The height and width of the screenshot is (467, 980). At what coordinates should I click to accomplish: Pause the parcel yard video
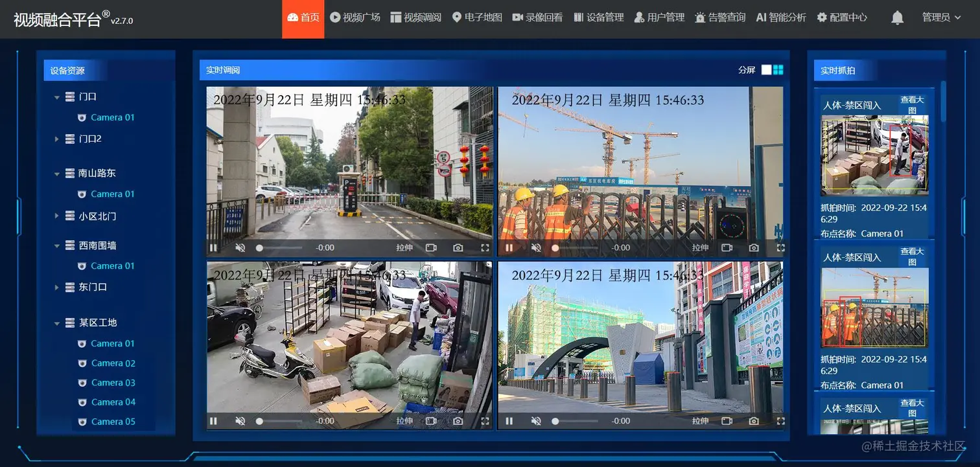(213, 421)
